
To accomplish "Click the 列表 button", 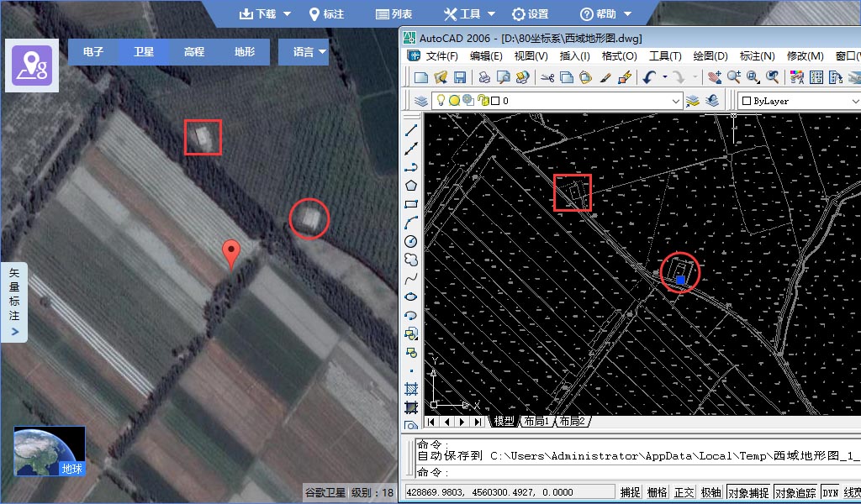I will [394, 13].
